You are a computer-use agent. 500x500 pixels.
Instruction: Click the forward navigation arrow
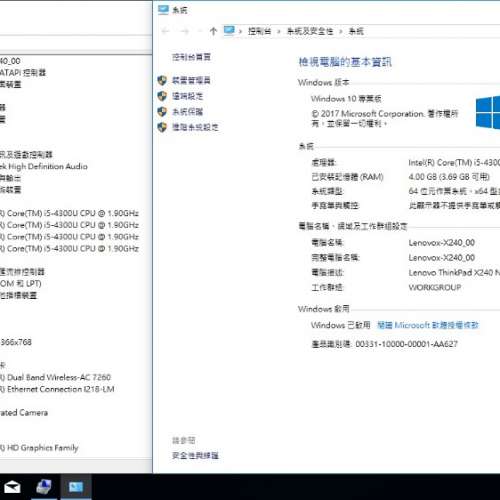(x=184, y=31)
